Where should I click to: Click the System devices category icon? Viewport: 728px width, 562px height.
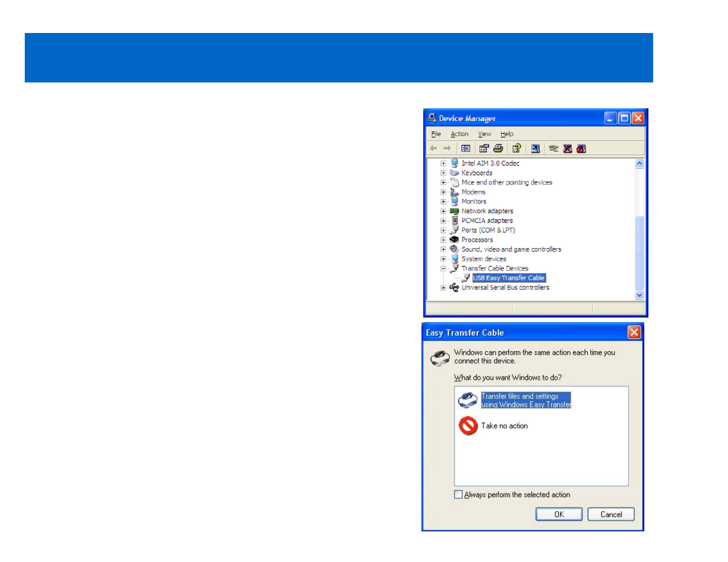[x=454, y=259]
